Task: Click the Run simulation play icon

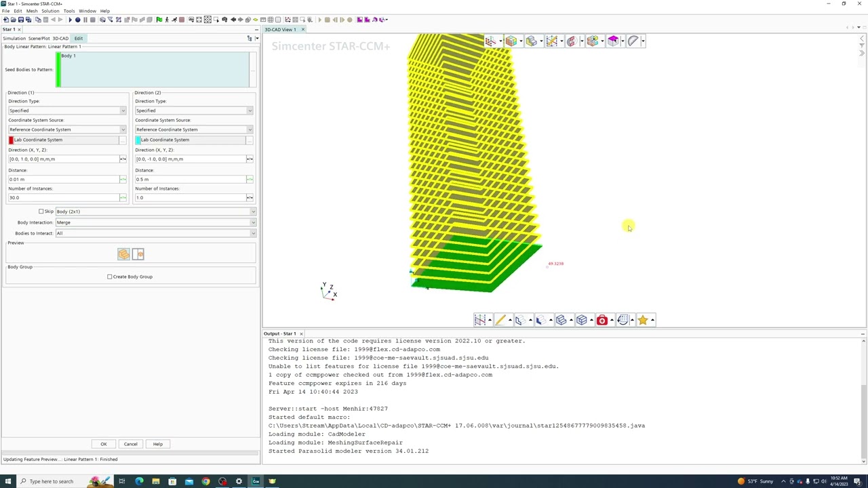Action: (x=70, y=20)
